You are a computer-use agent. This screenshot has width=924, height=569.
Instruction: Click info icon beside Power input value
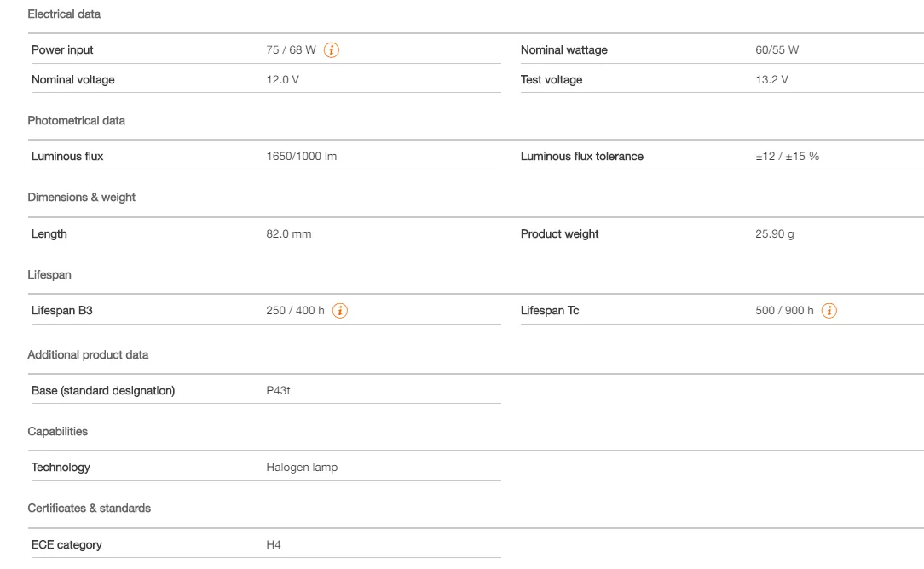[332, 49]
